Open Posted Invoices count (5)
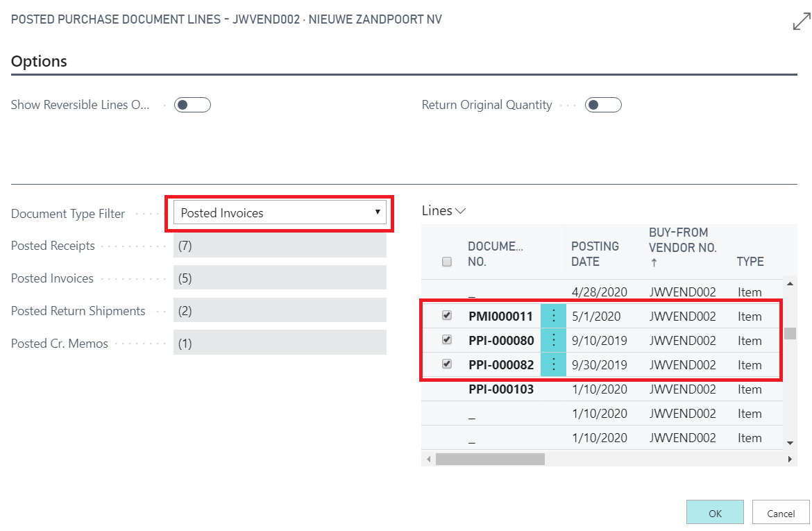This screenshot has width=812, height=531. tap(280, 278)
